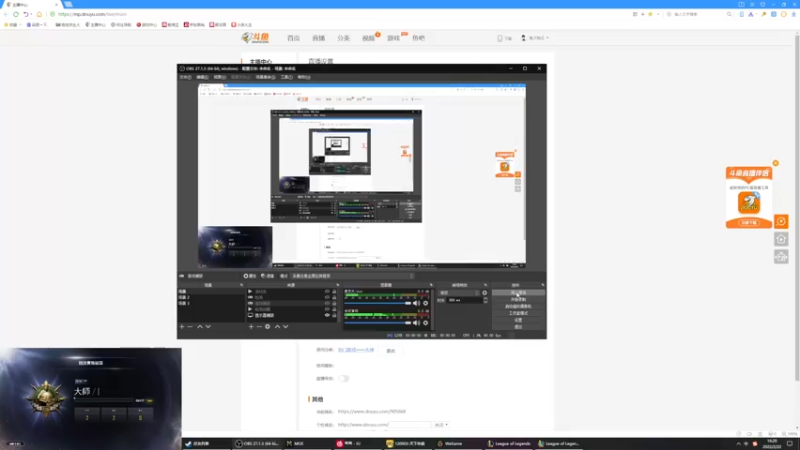Click the browser refresh icon
Screen dimensions: 800x450
point(16,14)
